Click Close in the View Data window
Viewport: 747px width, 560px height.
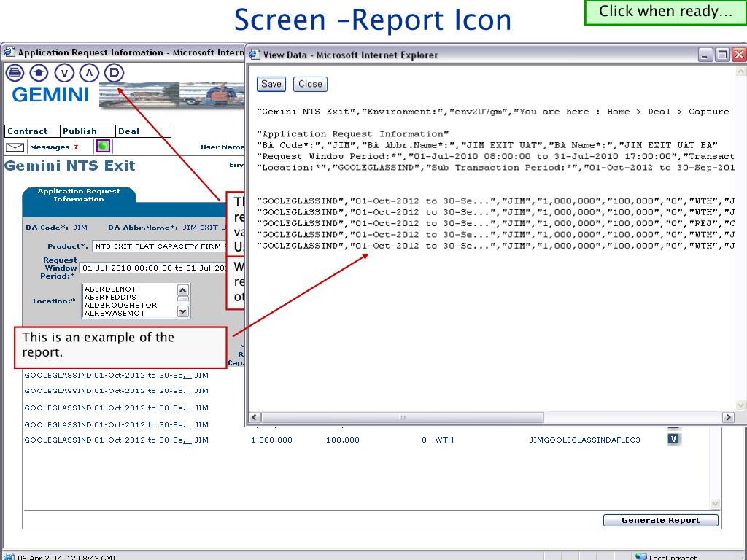310,84
